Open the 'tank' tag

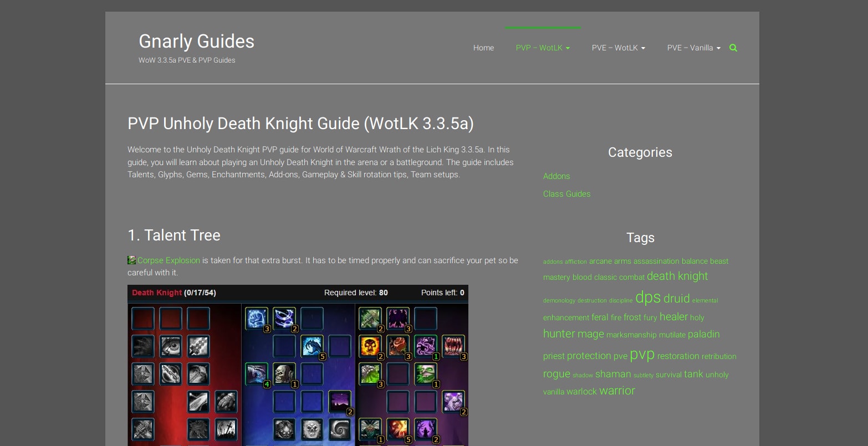pos(693,374)
